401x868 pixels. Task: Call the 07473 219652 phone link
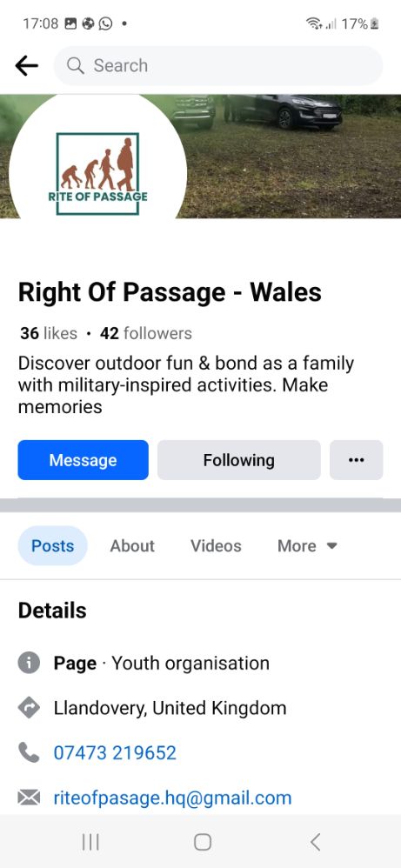click(x=115, y=752)
